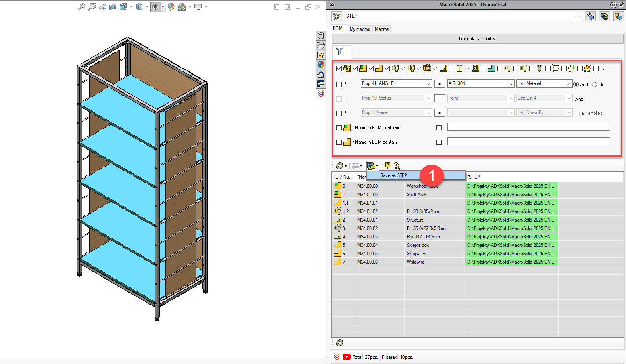Click the gear icon left of STEP field
The image size is (626, 364).
(336, 16)
